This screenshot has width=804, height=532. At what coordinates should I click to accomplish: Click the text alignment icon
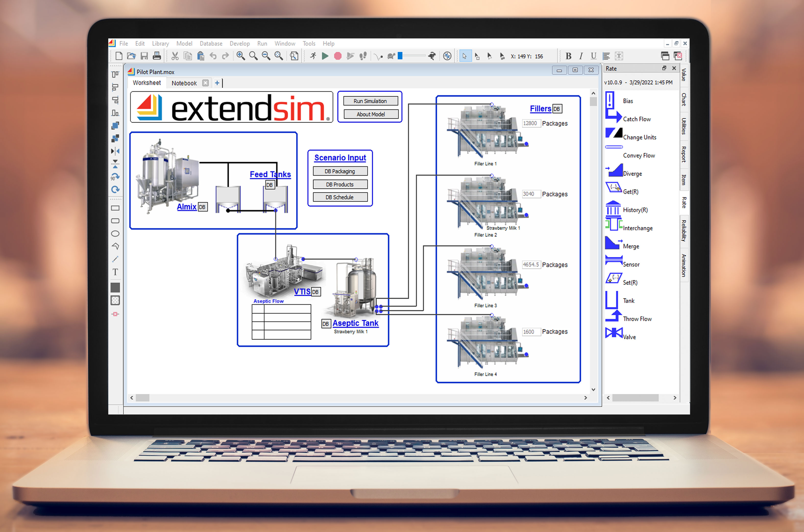point(606,56)
